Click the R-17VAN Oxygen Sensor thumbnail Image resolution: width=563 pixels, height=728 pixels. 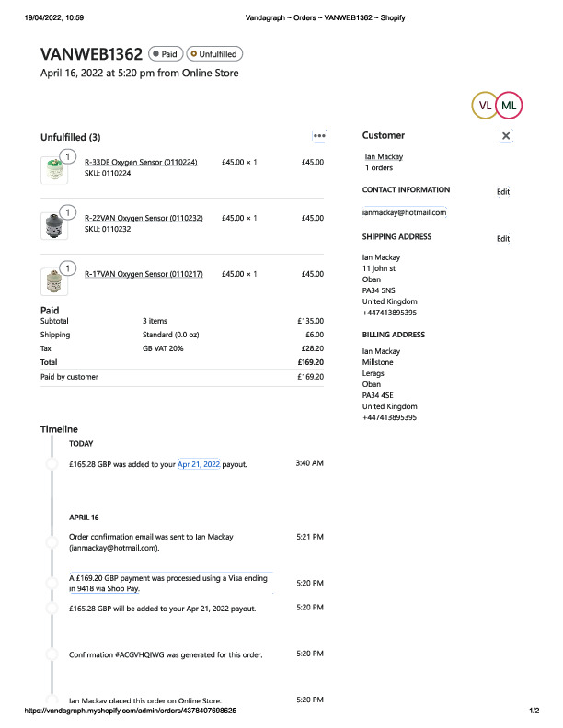coord(52,279)
